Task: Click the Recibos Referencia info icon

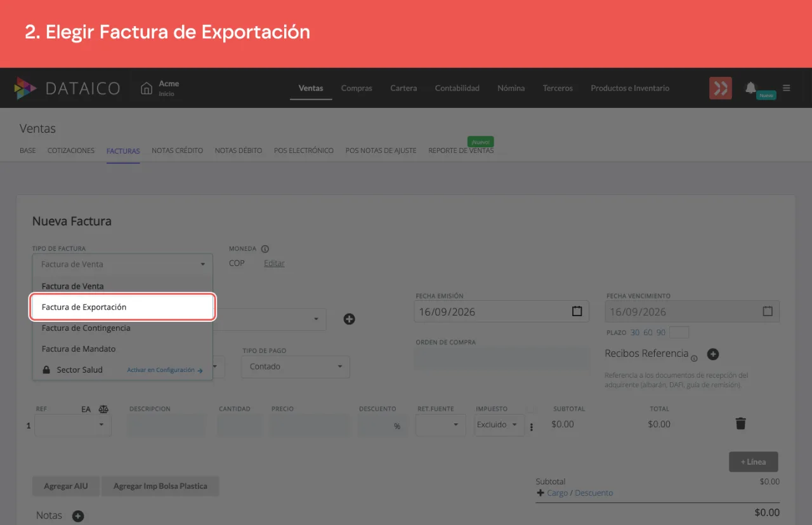Action: [x=694, y=359]
